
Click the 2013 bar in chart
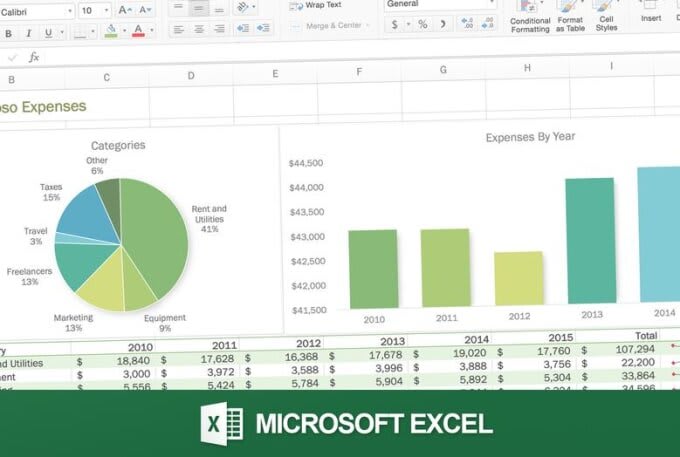point(591,241)
